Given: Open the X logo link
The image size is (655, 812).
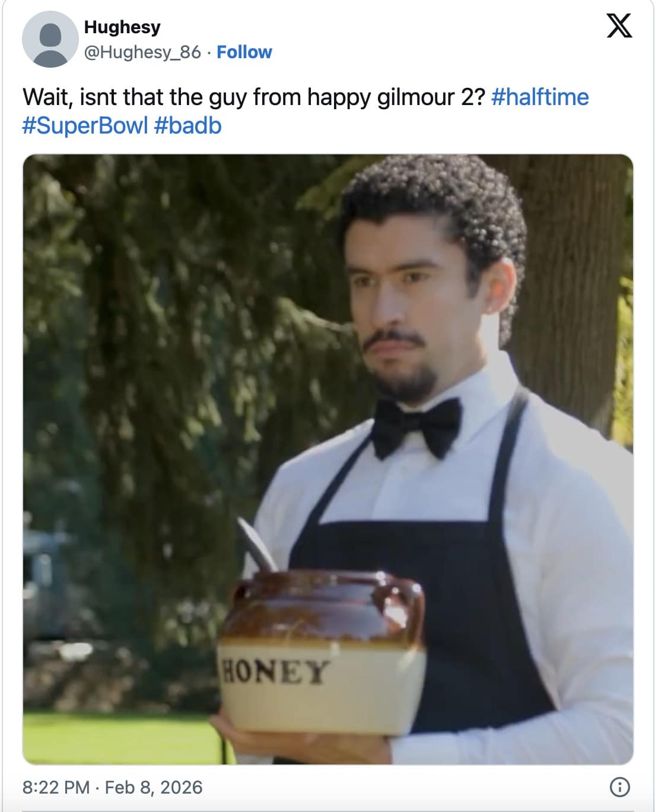Looking at the screenshot, I should [619, 26].
